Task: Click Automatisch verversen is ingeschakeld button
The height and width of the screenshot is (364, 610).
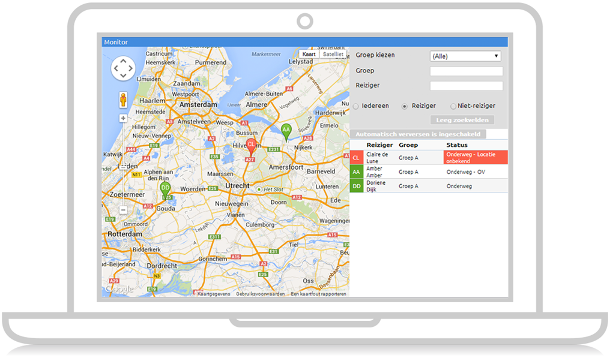Action: click(418, 134)
